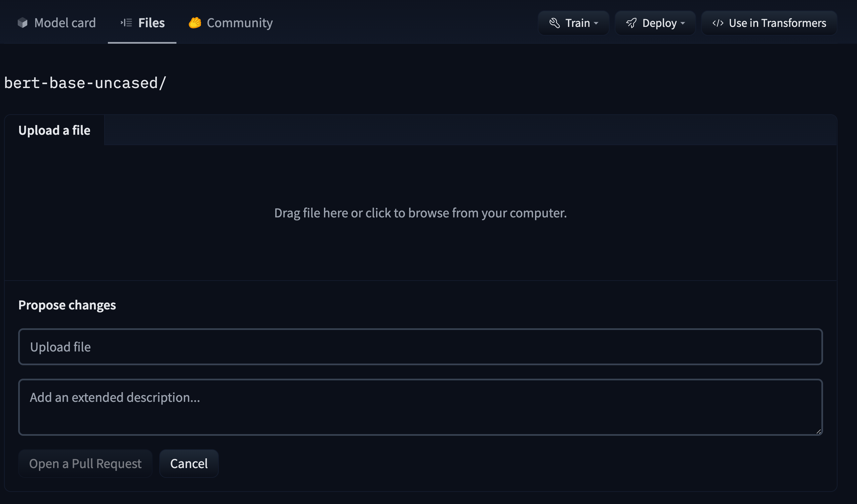Select the Files tab label
This screenshot has height=504, width=857.
[151, 23]
